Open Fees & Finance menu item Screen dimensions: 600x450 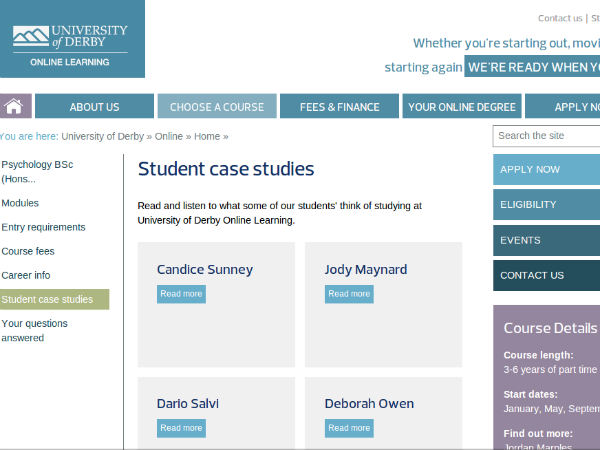[339, 107]
